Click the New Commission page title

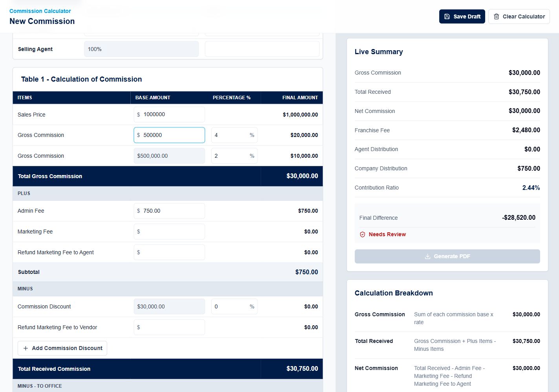point(42,21)
